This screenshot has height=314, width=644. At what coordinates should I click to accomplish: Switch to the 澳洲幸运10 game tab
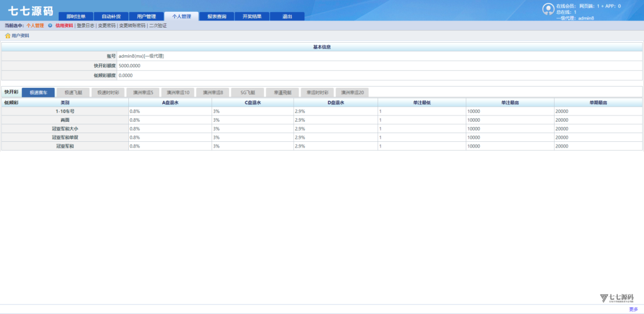click(x=177, y=92)
